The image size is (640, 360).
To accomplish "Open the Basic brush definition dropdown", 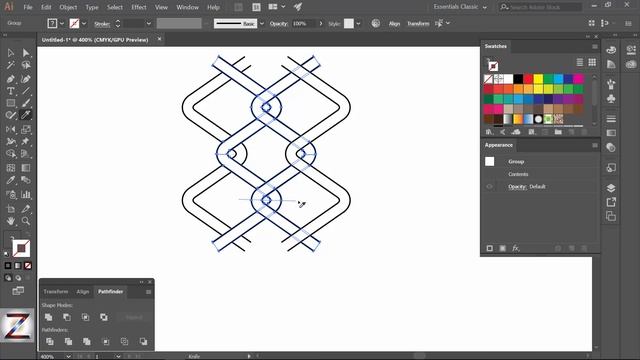I will point(262,24).
